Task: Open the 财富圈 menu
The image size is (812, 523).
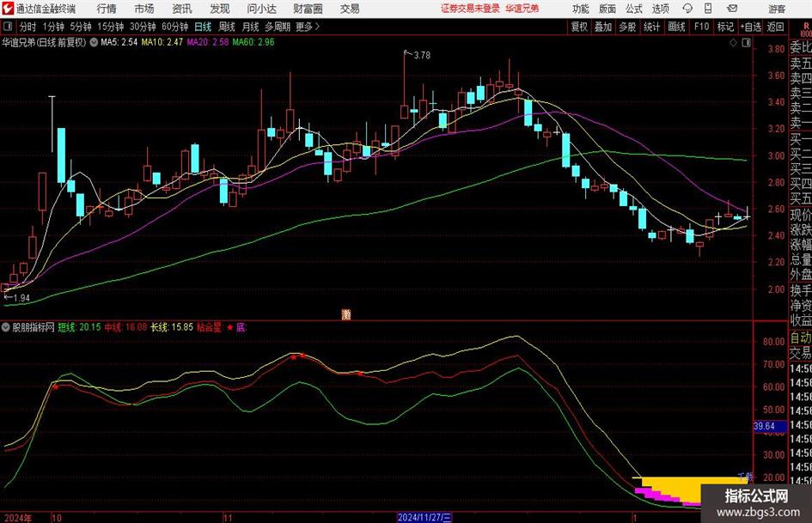Action: click(x=308, y=9)
